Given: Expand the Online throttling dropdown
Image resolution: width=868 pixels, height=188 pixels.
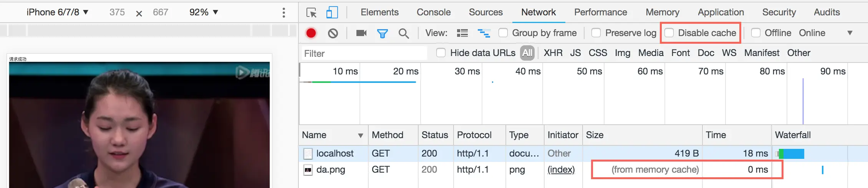Looking at the screenshot, I should [826, 33].
